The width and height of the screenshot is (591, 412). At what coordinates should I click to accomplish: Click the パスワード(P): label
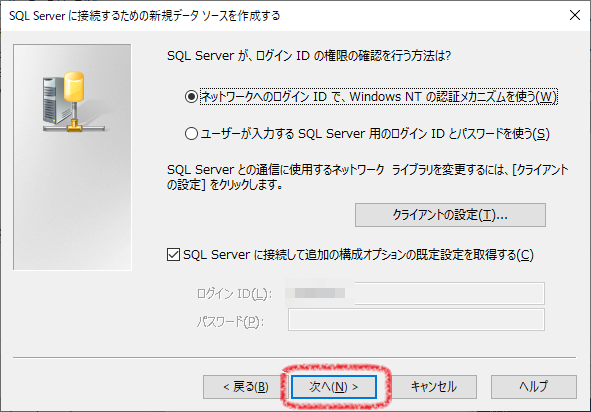(230, 322)
